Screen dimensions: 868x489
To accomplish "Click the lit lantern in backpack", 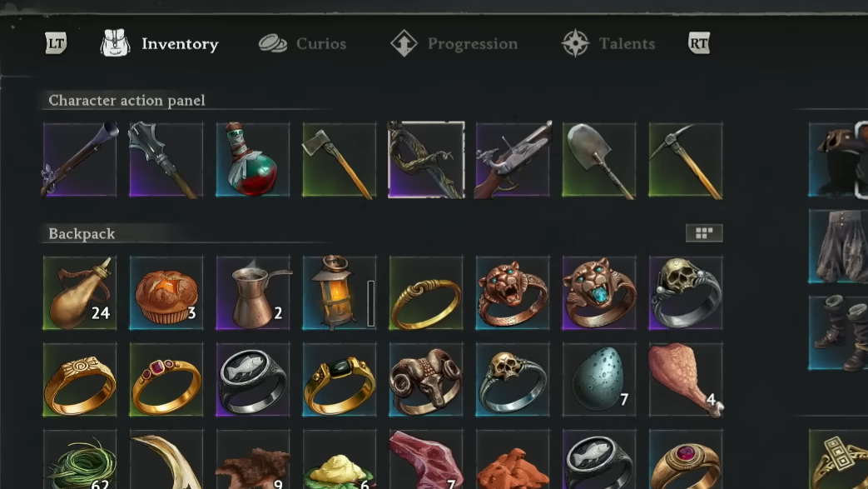I will pyautogui.click(x=340, y=292).
